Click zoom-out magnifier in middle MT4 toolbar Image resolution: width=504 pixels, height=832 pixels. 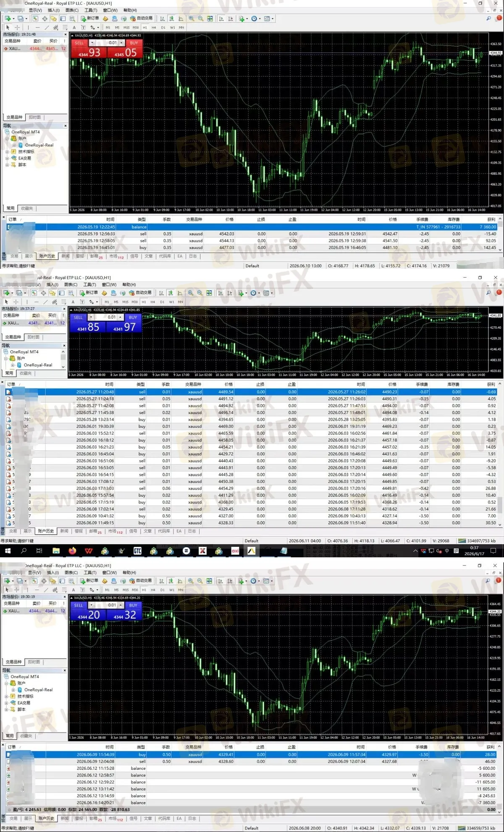(x=199, y=293)
